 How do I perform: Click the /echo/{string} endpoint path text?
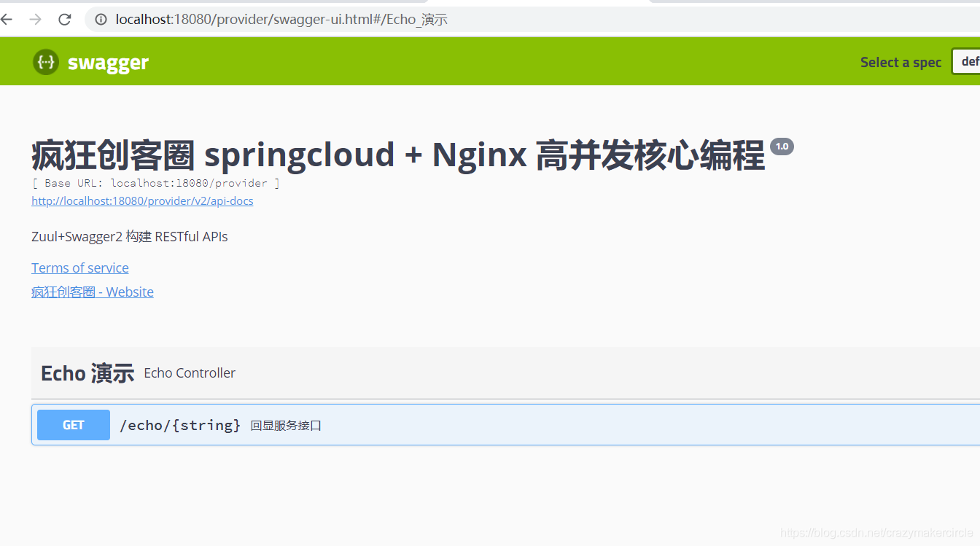click(x=180, y=424)
